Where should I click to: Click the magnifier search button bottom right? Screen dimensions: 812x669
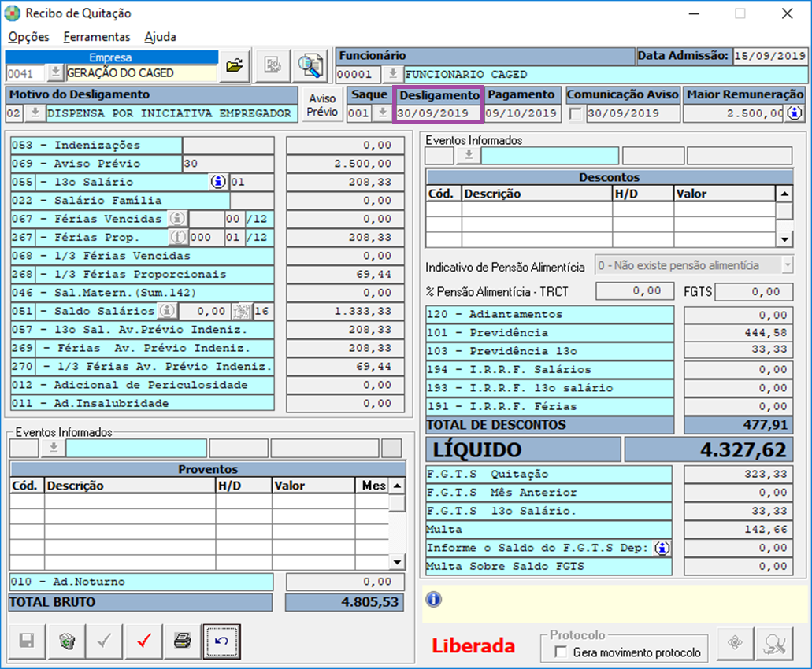pyautogui.click(x=775, y=643)
